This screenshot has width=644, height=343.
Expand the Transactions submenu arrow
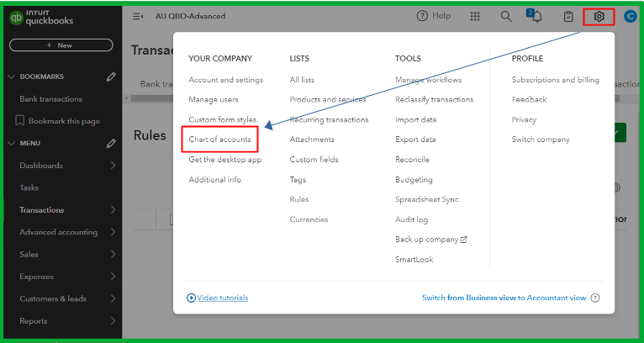pos(113,210)
